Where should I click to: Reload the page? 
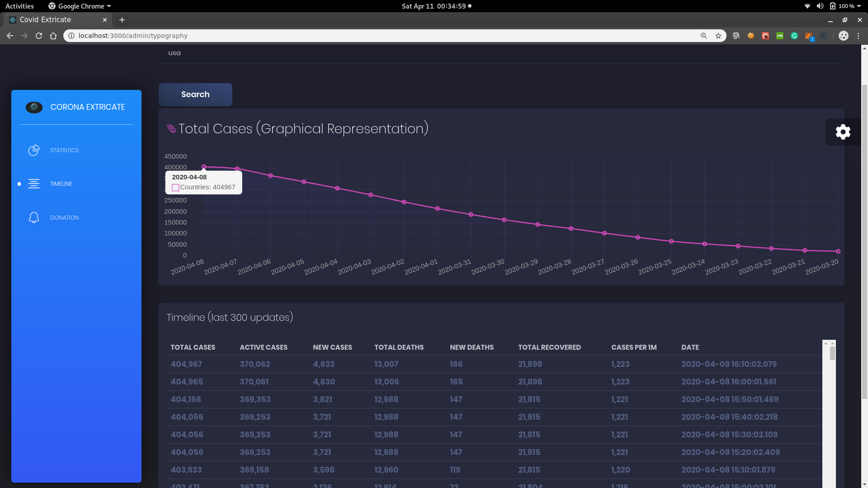39,36
